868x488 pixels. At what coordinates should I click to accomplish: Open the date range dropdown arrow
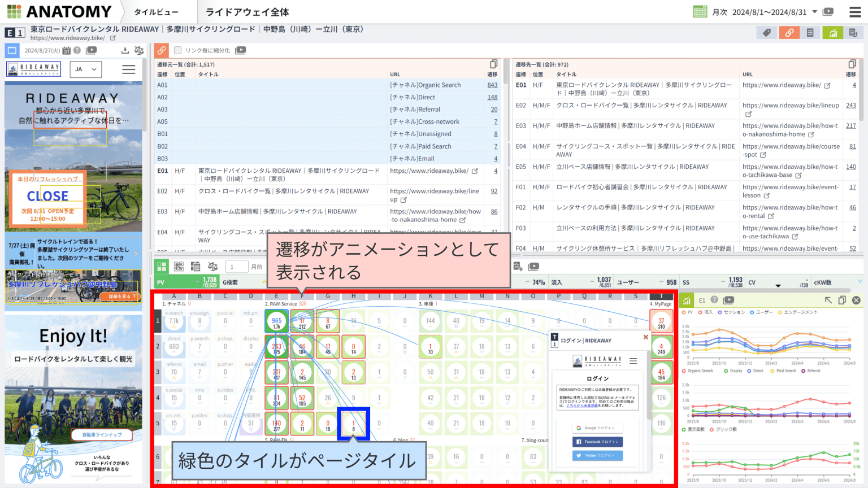pos(815,12)
